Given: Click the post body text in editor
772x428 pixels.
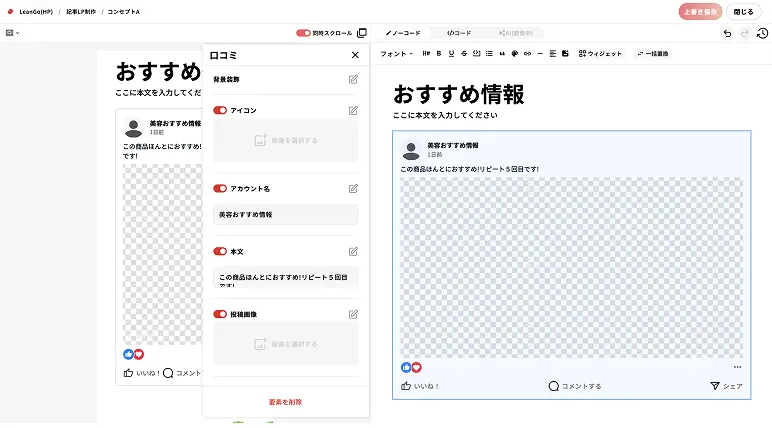Looking at the screenshot, I should click(x=469, y=169).
